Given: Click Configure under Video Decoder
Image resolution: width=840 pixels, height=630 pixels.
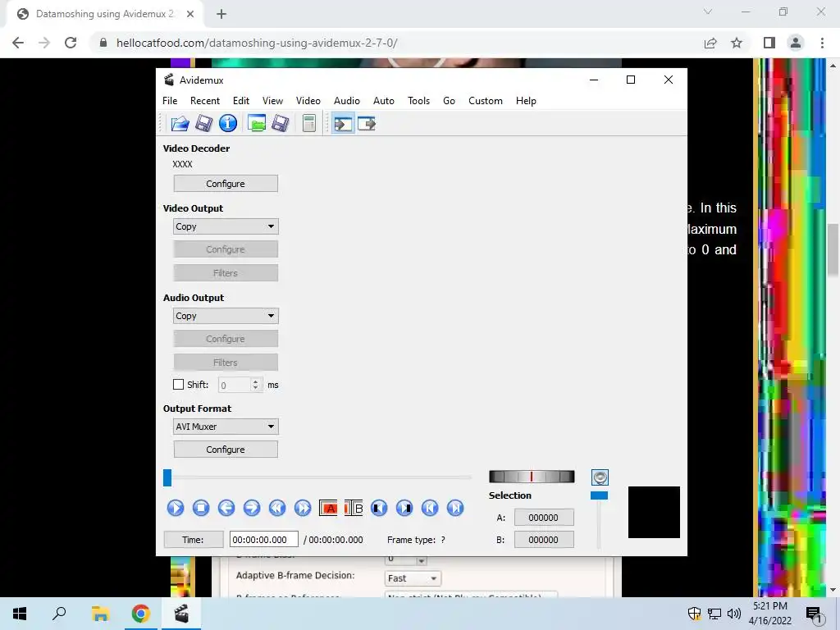Looking at the screenshot, I should coord(226,184).
